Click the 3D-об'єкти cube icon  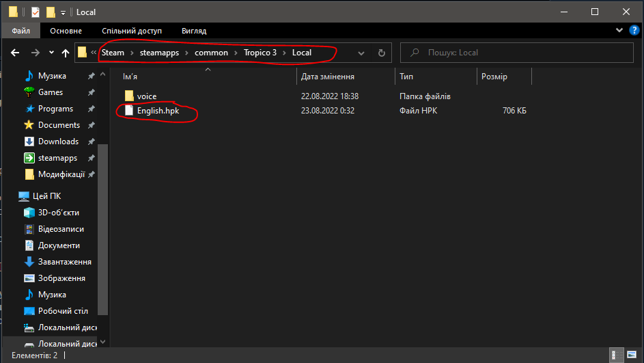[x=29, y=213]
